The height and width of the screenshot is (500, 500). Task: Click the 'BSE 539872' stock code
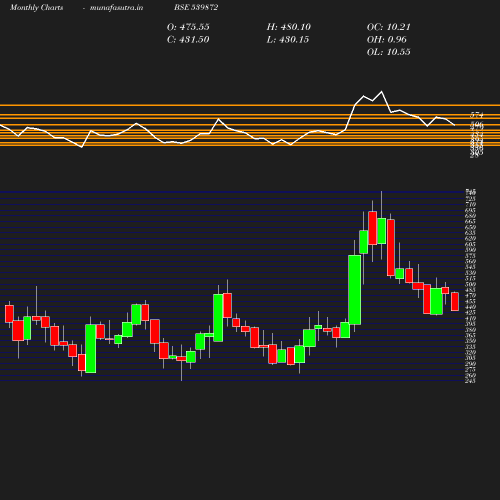coord(196,7)
